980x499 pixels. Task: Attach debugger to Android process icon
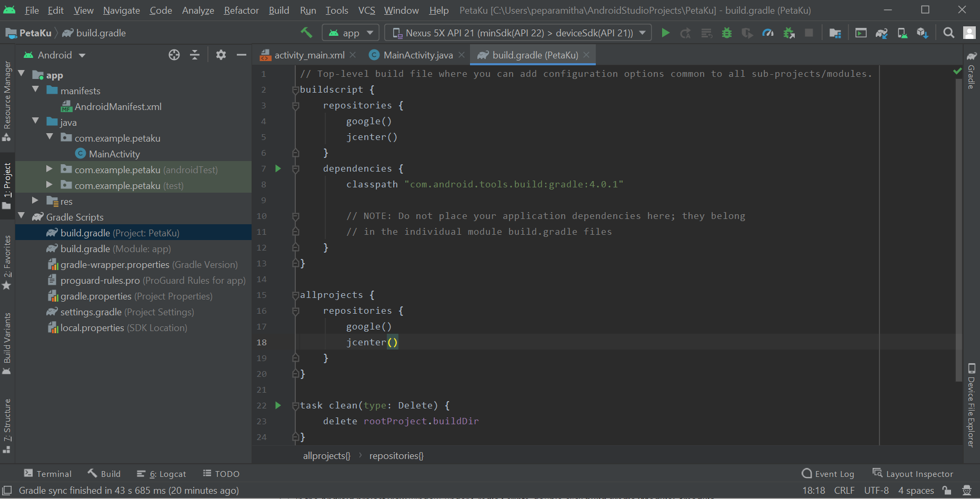pyautogui.click(x=789, y=33)
